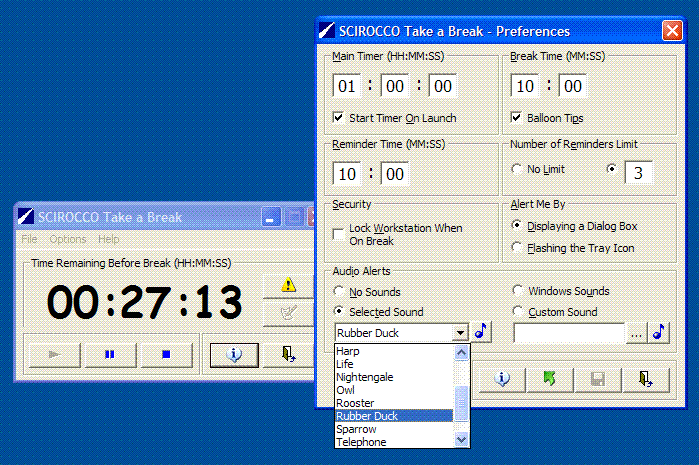The height and width of the screenshot is (465, 699).
Task: Click the Break Time minutes field
Action: [x=525, y=86]
